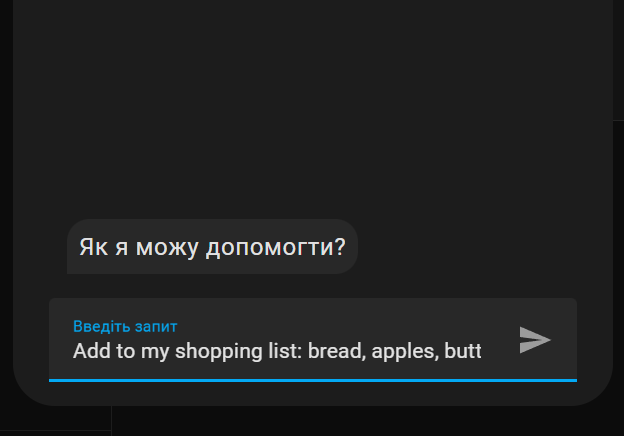Click the word "допомогти?" in the bubble
The width and height of the screenshot is (624, 436).
click(275, 247)
